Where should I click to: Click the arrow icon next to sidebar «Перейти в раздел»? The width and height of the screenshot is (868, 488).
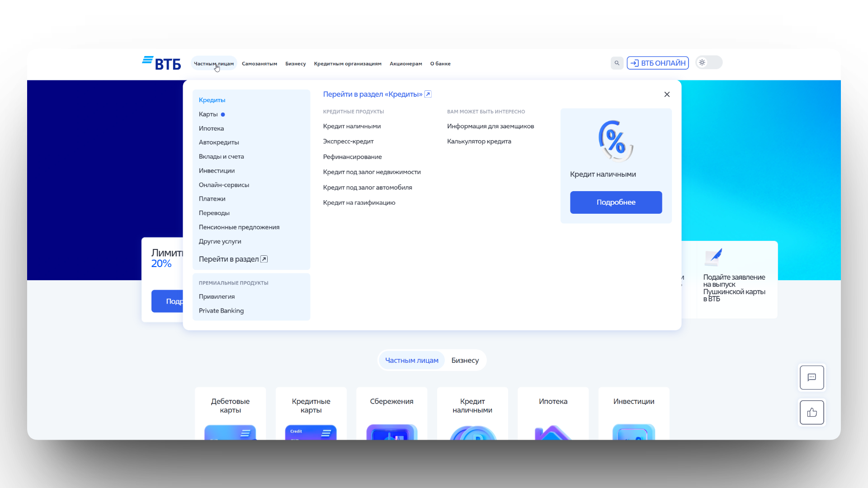click(264, 259)
